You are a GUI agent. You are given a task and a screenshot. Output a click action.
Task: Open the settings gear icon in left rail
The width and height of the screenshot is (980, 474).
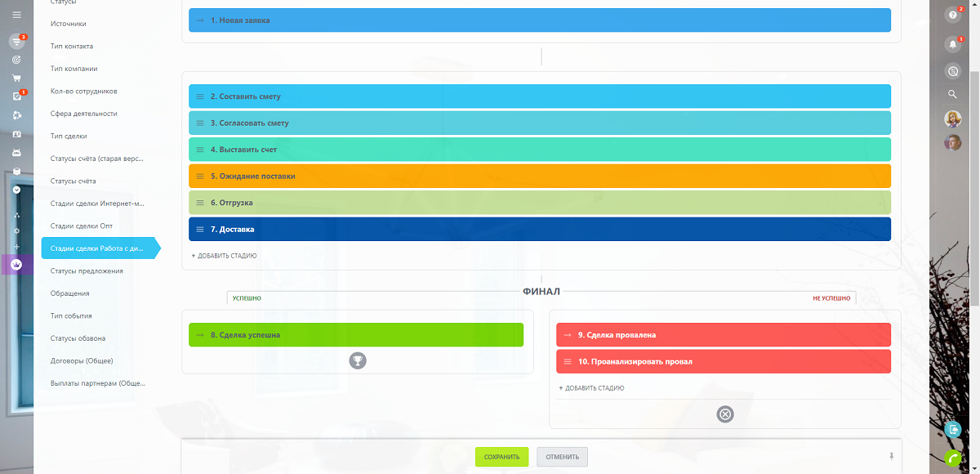(x=16, y=230)
